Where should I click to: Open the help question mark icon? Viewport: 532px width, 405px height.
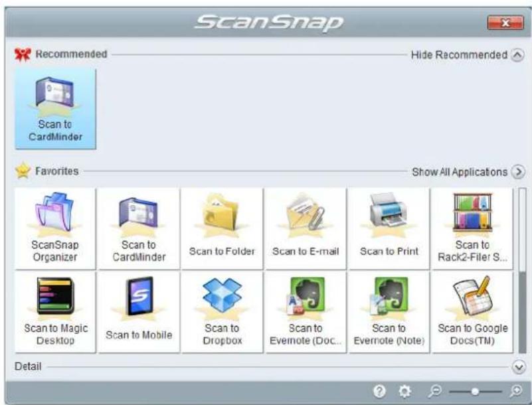pos(379,391)
